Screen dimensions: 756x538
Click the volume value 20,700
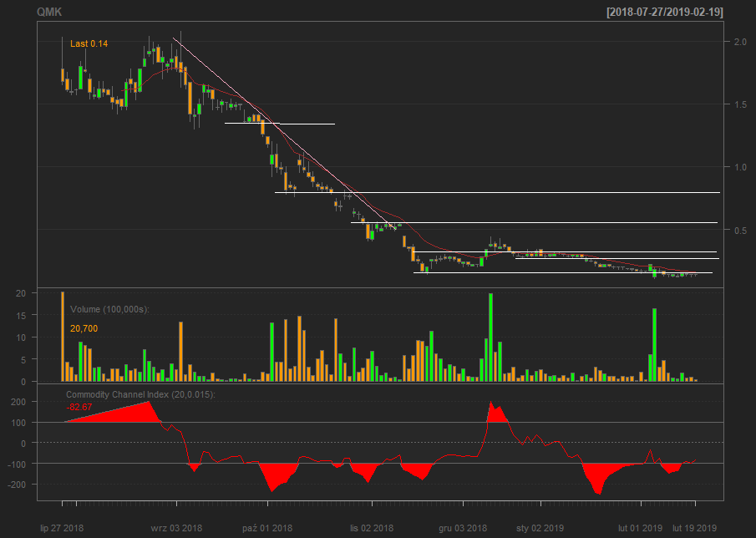click(84, 328)
